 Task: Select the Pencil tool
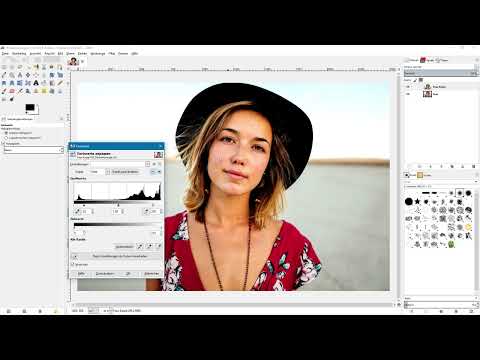pos(60,83)
